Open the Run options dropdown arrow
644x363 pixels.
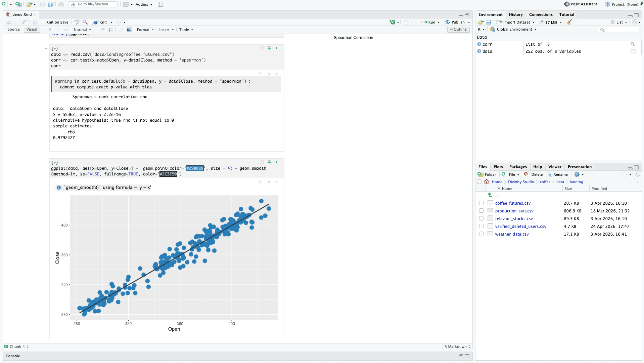click(438, 22)
